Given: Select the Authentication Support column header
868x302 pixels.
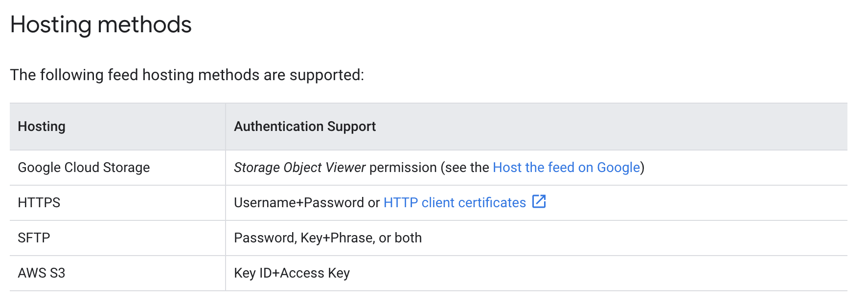Looking at the screenshot, I should click(x=537, y=127).
